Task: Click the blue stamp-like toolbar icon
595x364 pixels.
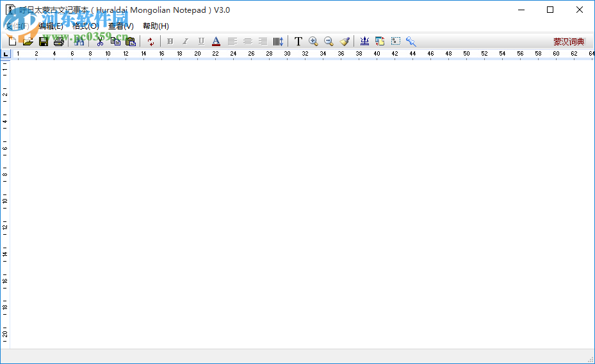Action: click(x=364, y=42)
